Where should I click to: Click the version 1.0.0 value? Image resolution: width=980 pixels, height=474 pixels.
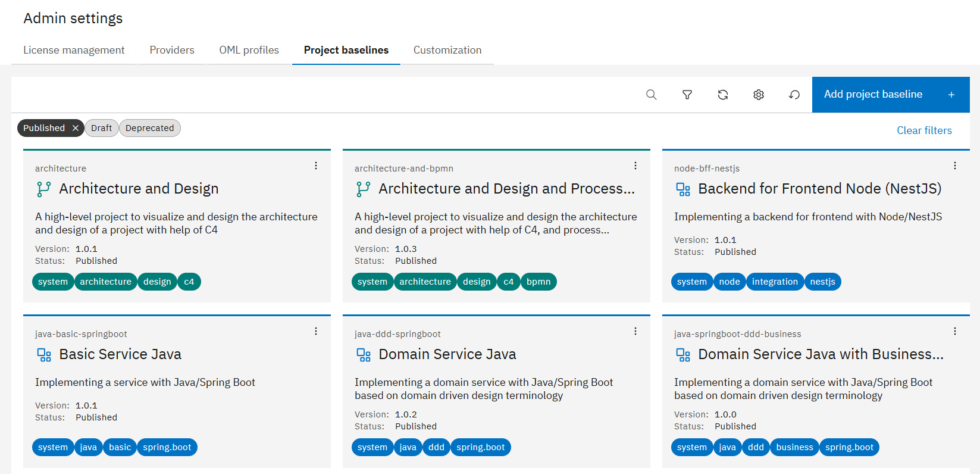click(x=725, y=414)
